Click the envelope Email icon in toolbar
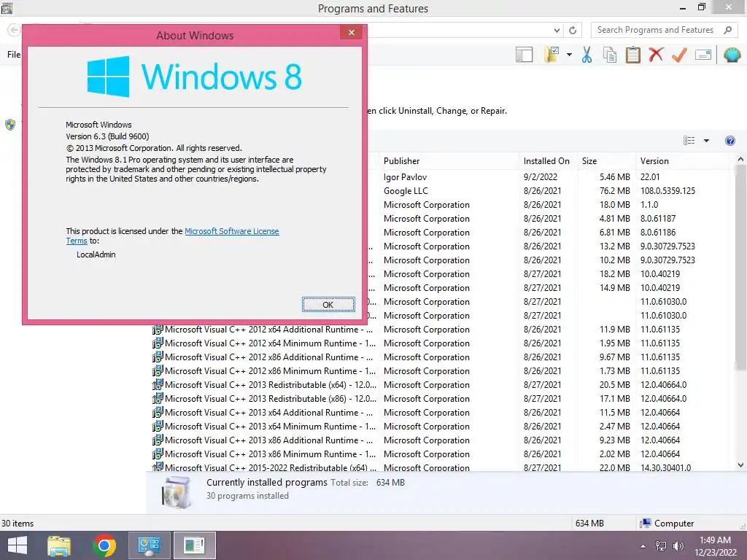The height and width of the screenshot is (560, 747). pyautogui.click(x=703, y=55)
